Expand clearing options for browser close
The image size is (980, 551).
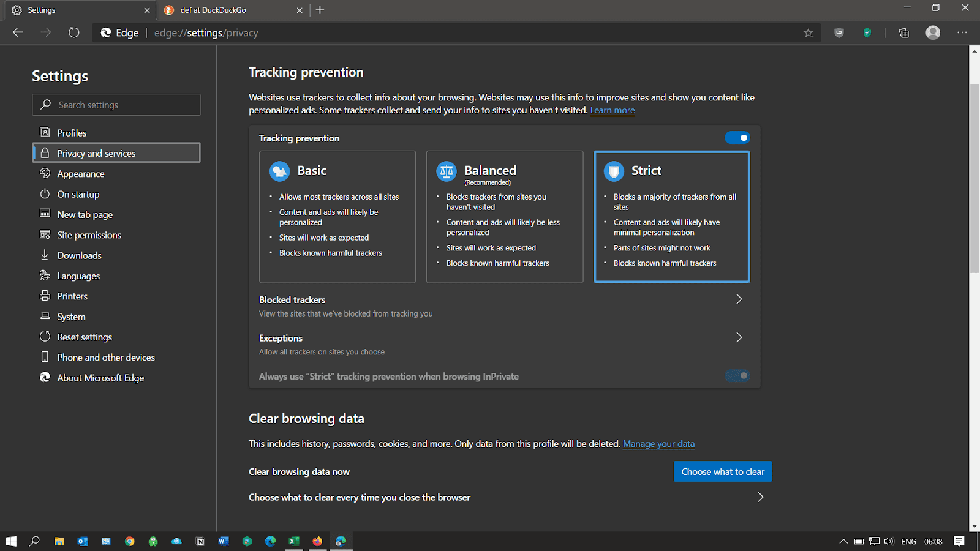point(759,497)
